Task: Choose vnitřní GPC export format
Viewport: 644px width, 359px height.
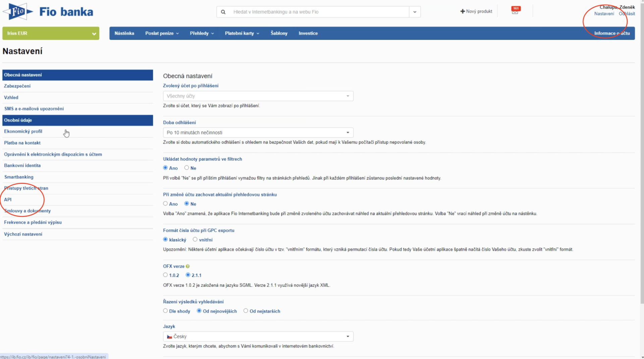Action: click(195, 239)
